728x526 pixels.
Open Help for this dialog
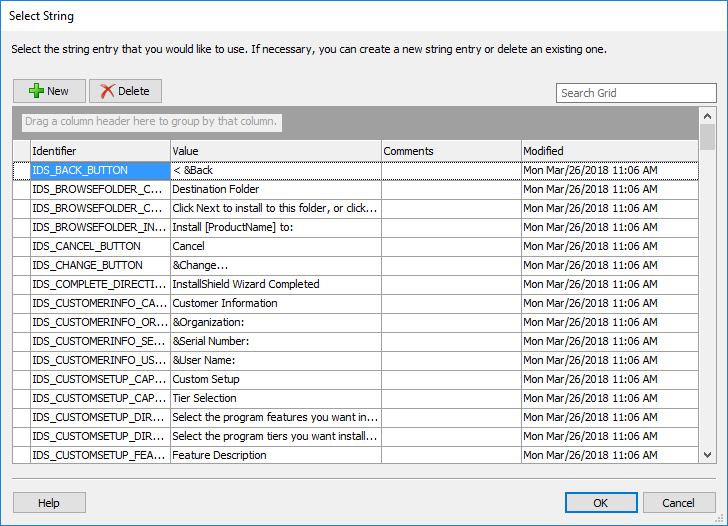pyautogui.click(x=49, y=503)
